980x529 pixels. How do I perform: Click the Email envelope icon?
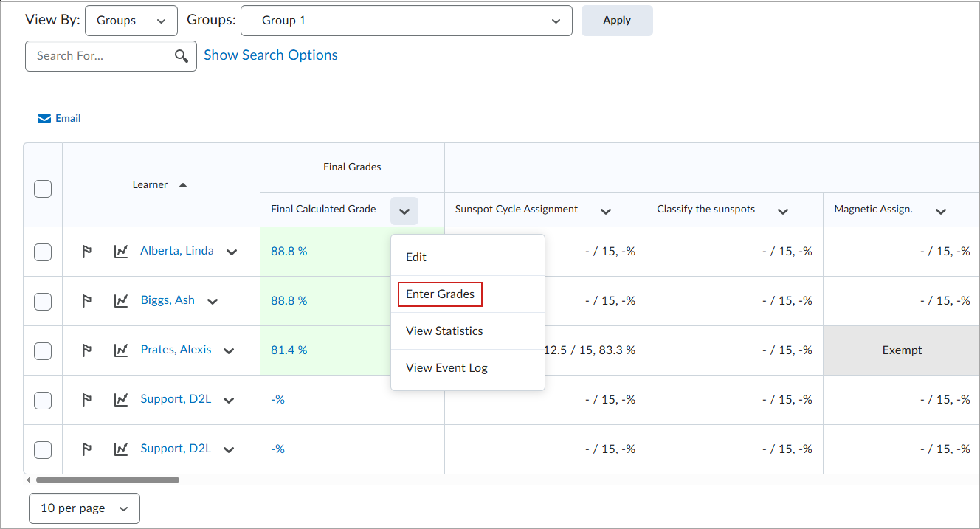(x=44, y=118)
